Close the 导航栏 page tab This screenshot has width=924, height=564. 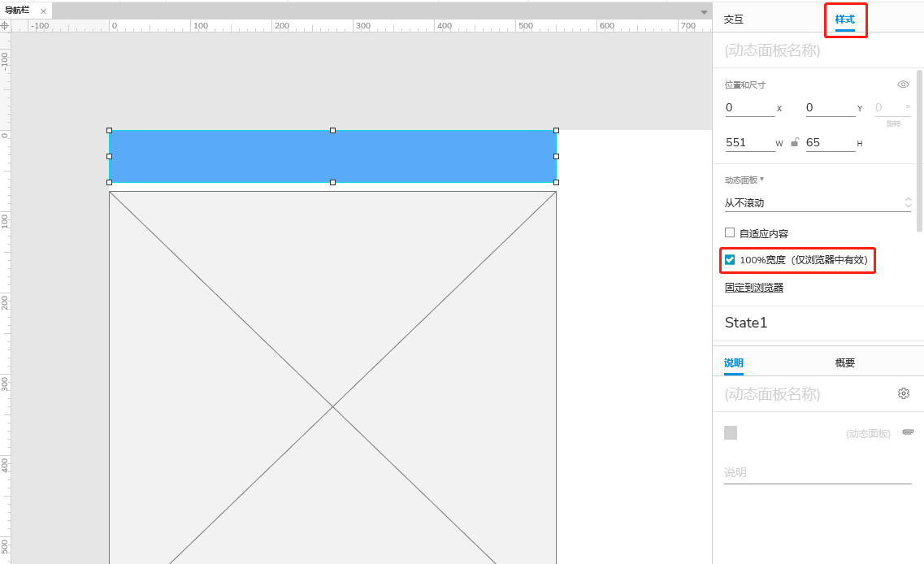coord(43,11)
